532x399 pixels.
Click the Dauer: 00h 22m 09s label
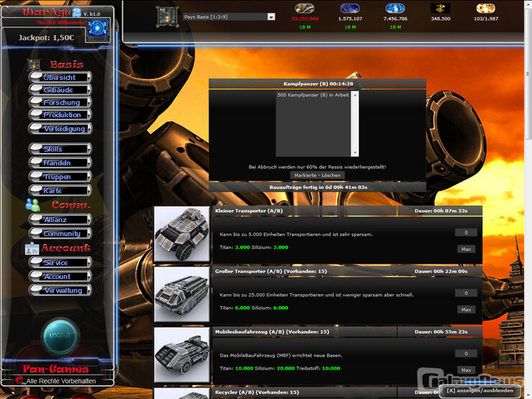441,272
